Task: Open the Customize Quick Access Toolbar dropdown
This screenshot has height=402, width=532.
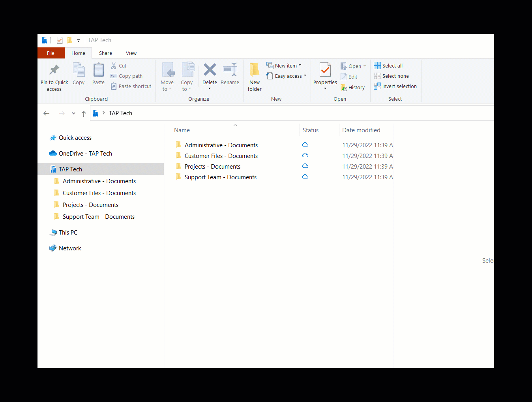Action: point(78,40)
